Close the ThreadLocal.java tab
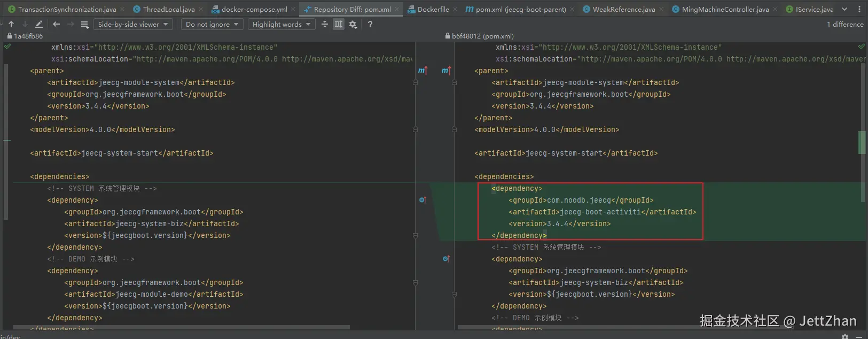 [201, 9]
